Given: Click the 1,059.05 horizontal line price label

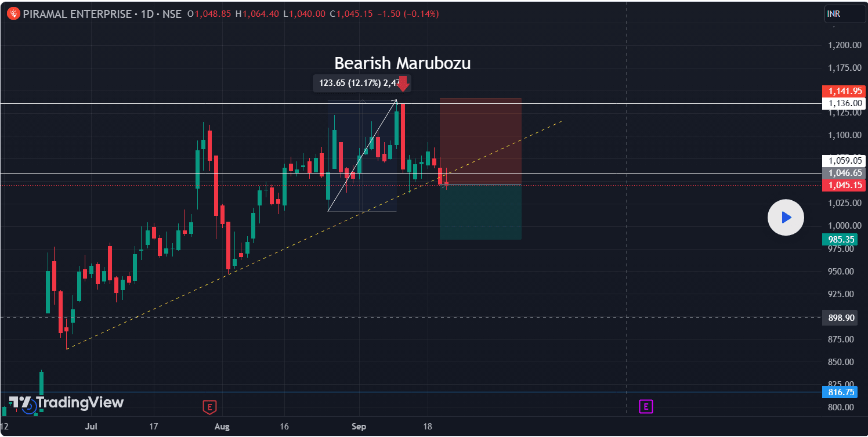Looking at the screenshot, I should tap(844, 161).
